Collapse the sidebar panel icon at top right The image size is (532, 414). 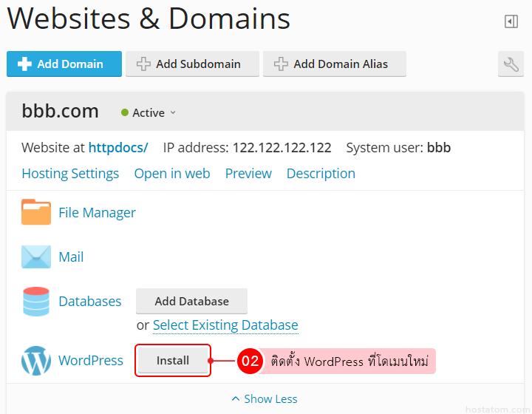511,21
